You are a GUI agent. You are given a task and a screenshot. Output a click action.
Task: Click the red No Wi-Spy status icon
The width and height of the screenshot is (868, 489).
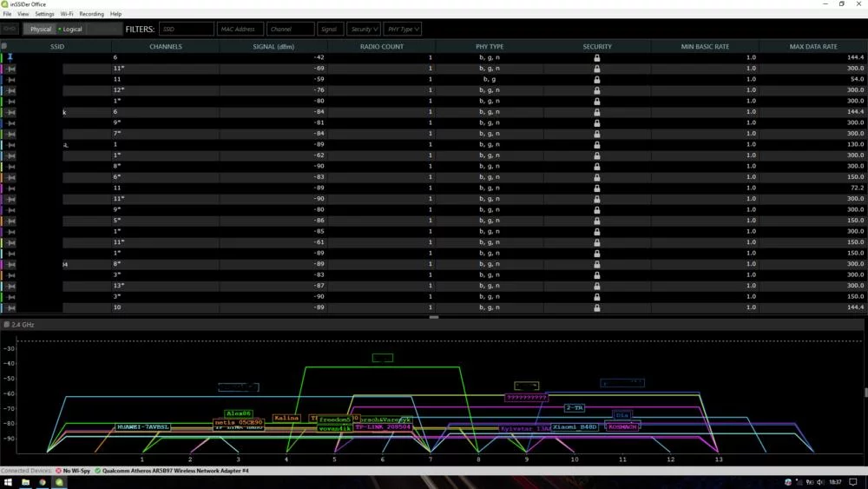(x=59, y=471)
